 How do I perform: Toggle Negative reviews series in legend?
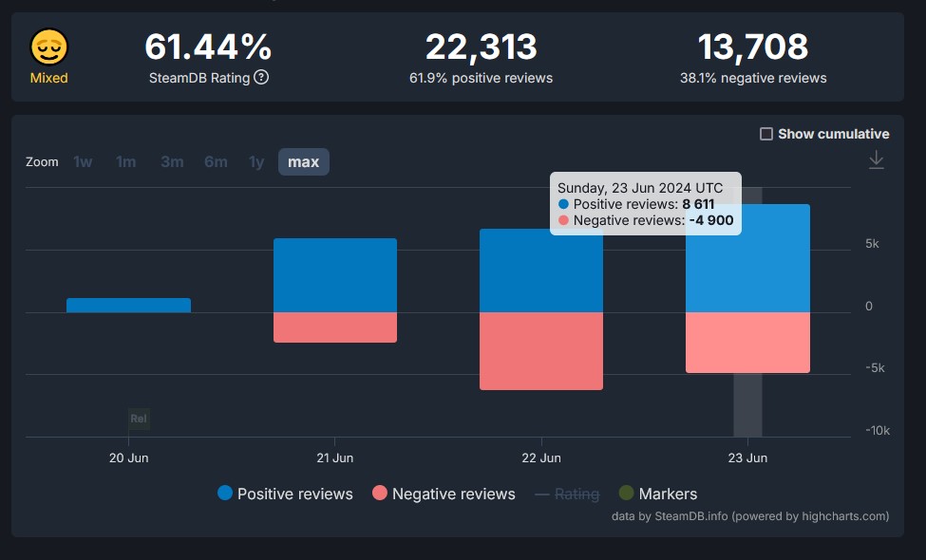pos(444,494)
